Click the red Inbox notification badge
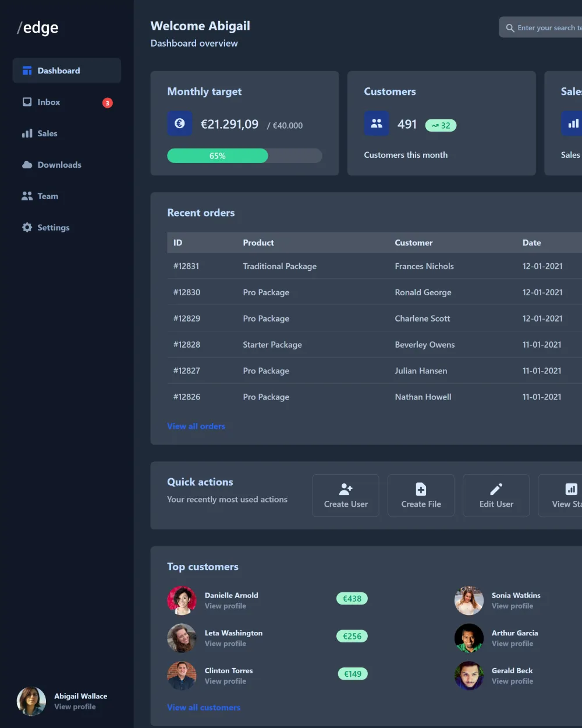Screen dimensions: 582x728 tap(108, 103)
